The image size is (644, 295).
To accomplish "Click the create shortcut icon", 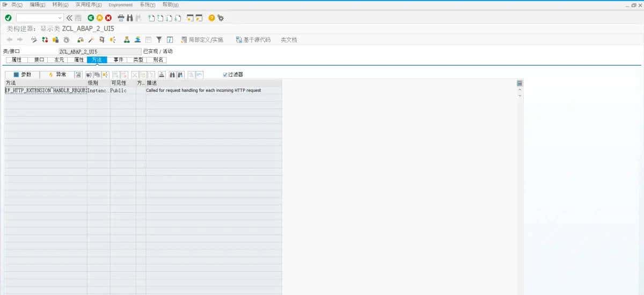I will coord(199,18).
